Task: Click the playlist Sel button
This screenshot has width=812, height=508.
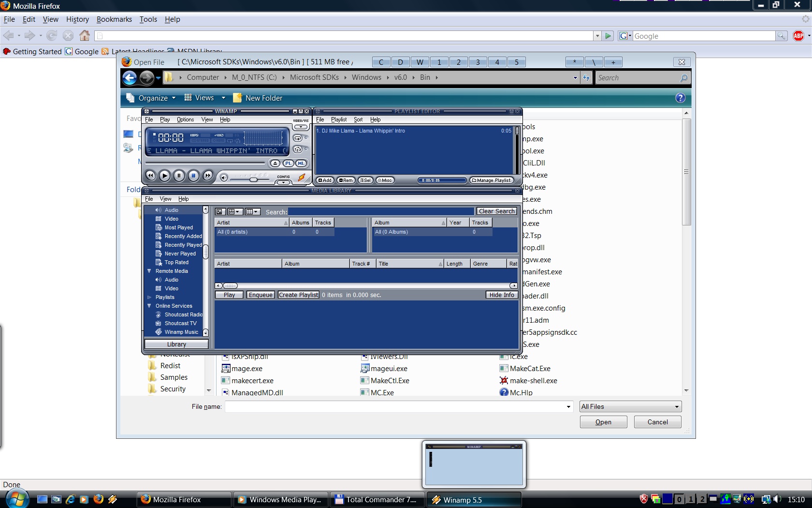Action: click(x=365, y=180)
